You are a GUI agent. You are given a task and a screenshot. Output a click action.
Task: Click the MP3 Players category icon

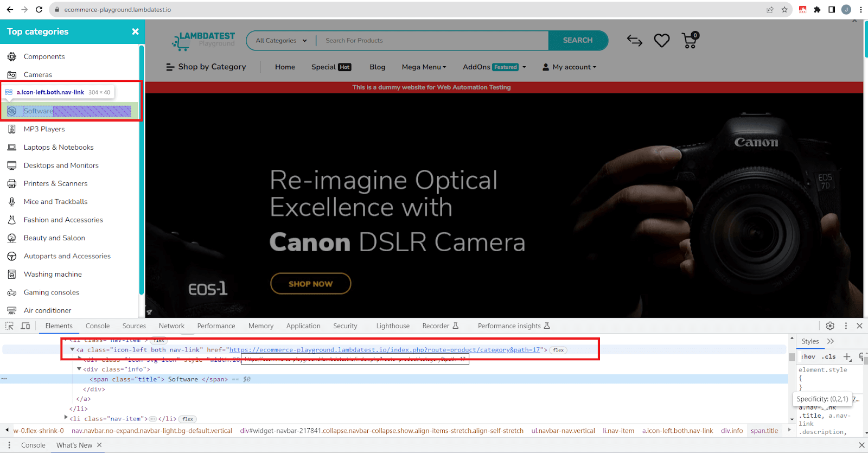coord(12,129)
